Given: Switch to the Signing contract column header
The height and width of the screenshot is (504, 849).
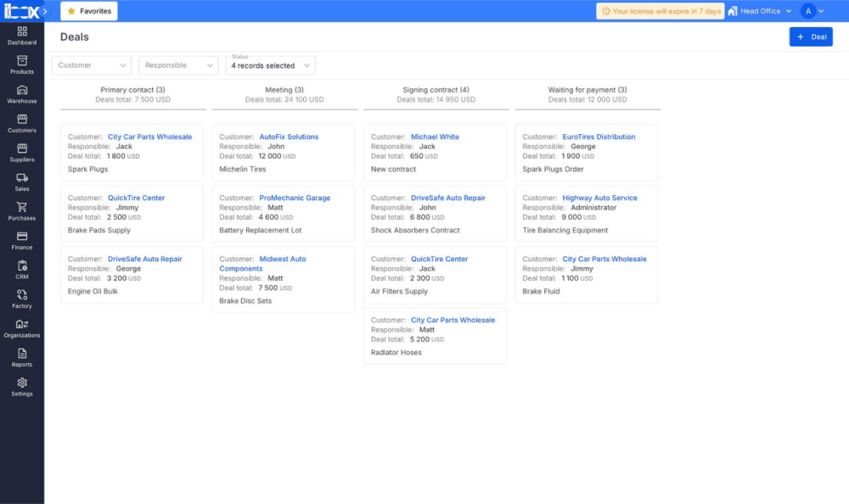Looking at the screenshot, I should [x=435, y=89].
